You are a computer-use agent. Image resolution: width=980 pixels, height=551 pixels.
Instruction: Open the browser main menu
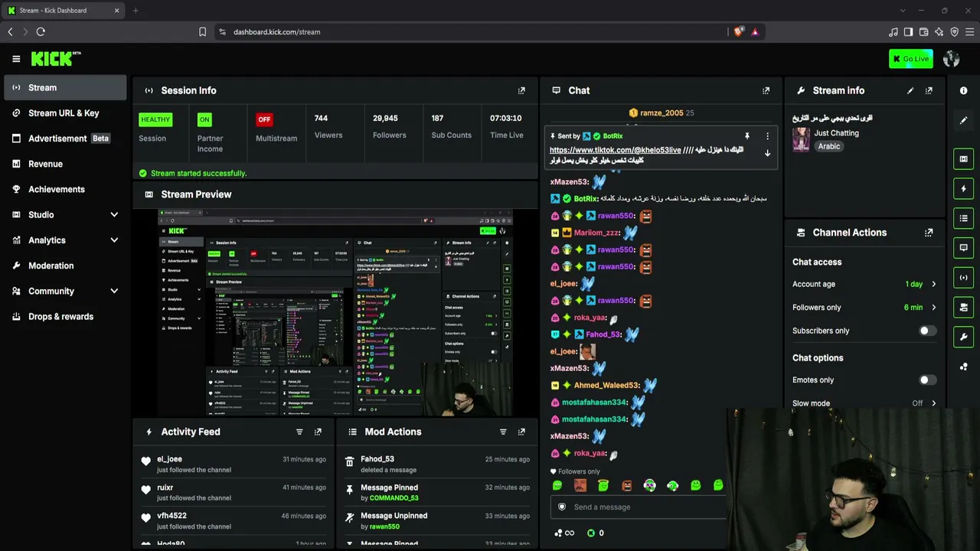970,32
